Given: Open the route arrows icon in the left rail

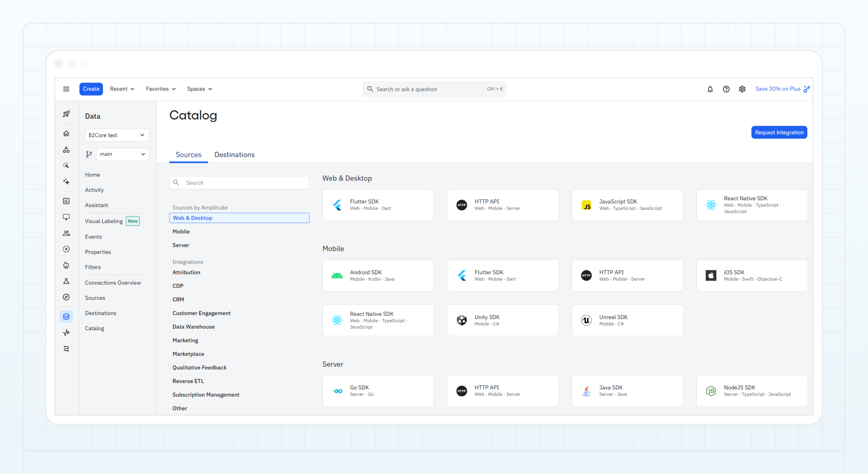Looking at the screenshot, I should (66, 349).
